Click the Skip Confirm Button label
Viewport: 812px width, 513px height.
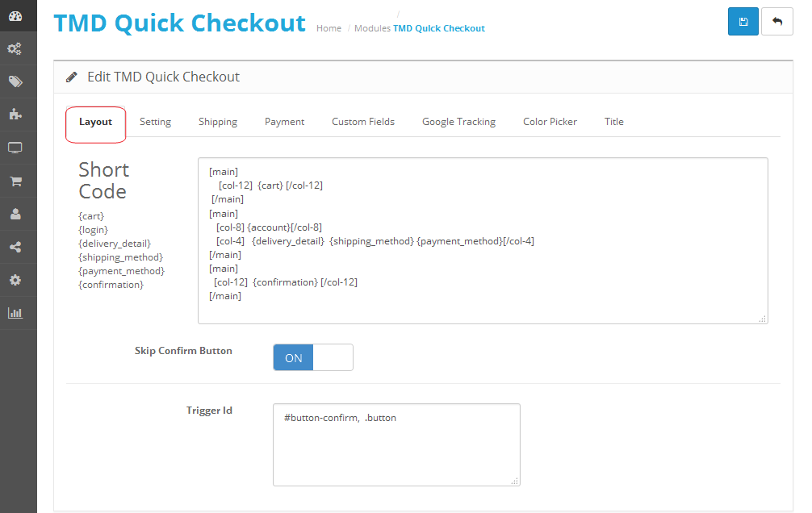click(x=183, y=351)
